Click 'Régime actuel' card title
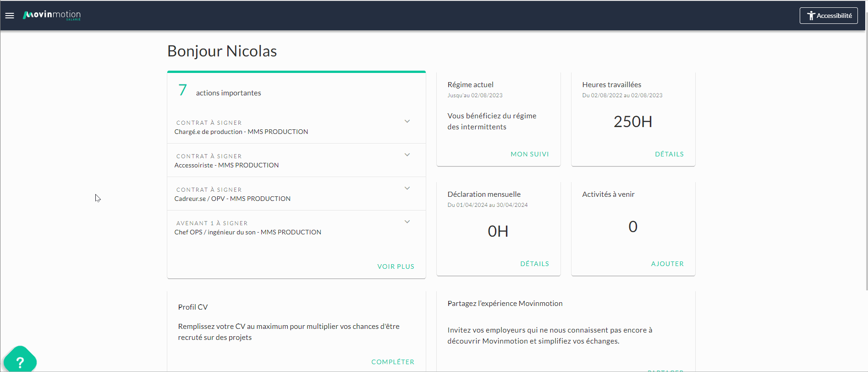Screen dimensions: 868x372 click(470, 85)
